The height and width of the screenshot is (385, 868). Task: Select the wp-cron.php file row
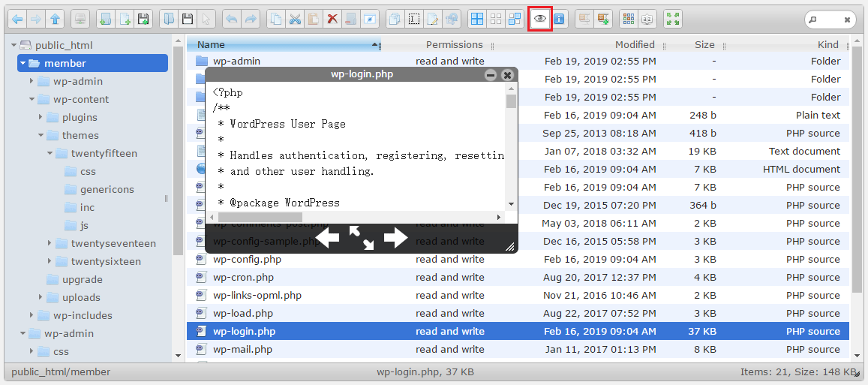518,278
